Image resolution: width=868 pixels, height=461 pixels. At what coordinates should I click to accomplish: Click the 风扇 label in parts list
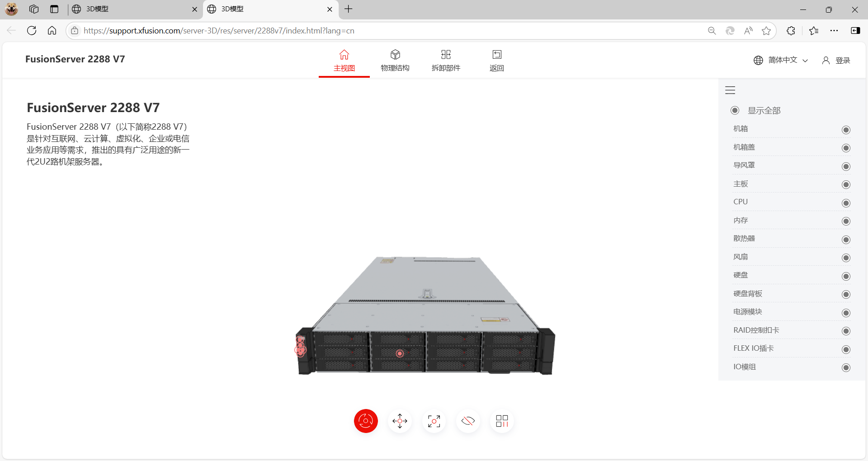point(741,257)
